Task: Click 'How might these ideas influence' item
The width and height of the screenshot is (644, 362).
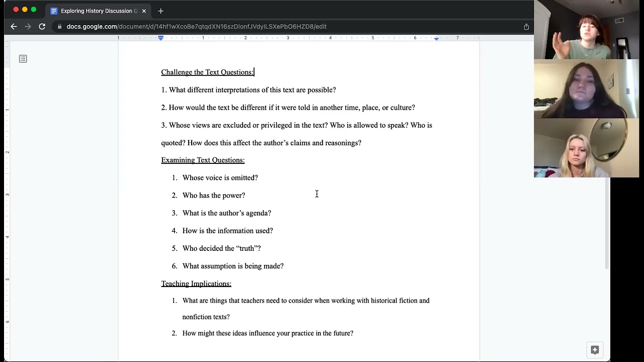Action: point(268,333)
